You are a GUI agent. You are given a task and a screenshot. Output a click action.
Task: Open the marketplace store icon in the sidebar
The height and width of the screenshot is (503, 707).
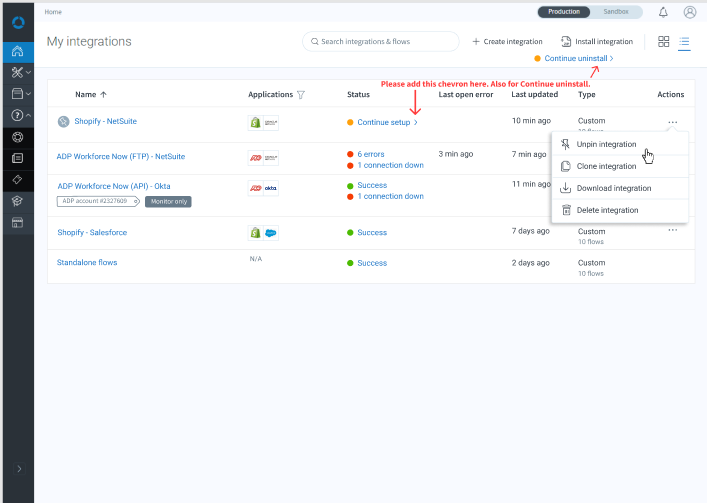17,221
